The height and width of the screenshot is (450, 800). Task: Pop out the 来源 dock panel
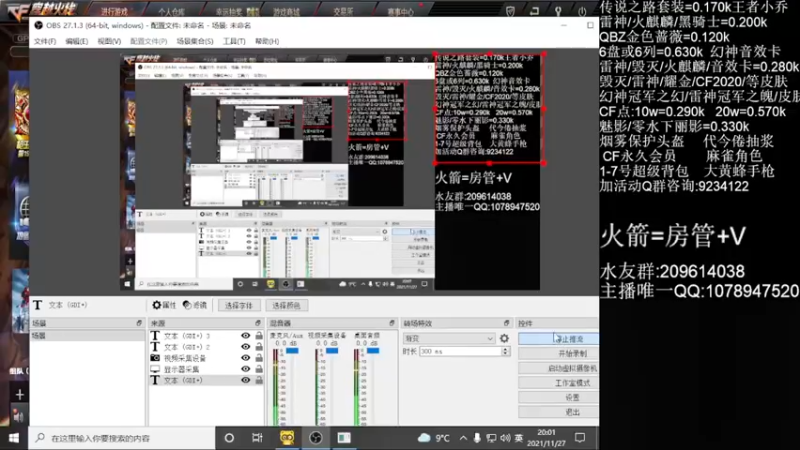point(258,323)
